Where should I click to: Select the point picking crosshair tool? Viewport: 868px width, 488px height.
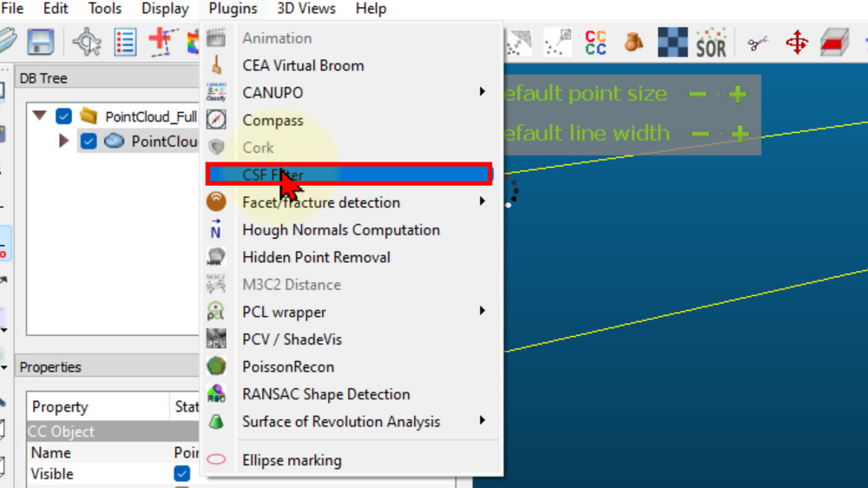87,42
